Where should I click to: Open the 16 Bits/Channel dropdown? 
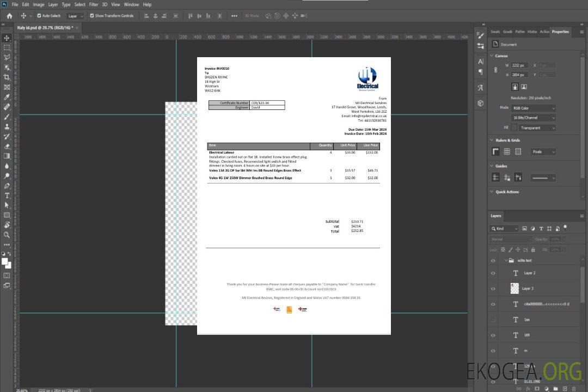[533, 118]
